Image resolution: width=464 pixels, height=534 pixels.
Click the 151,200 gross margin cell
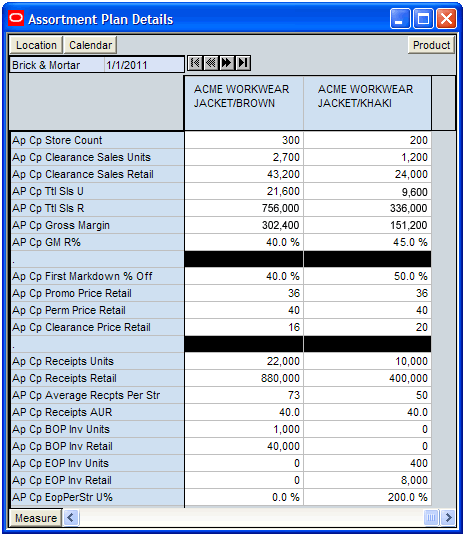click(367, 225)
